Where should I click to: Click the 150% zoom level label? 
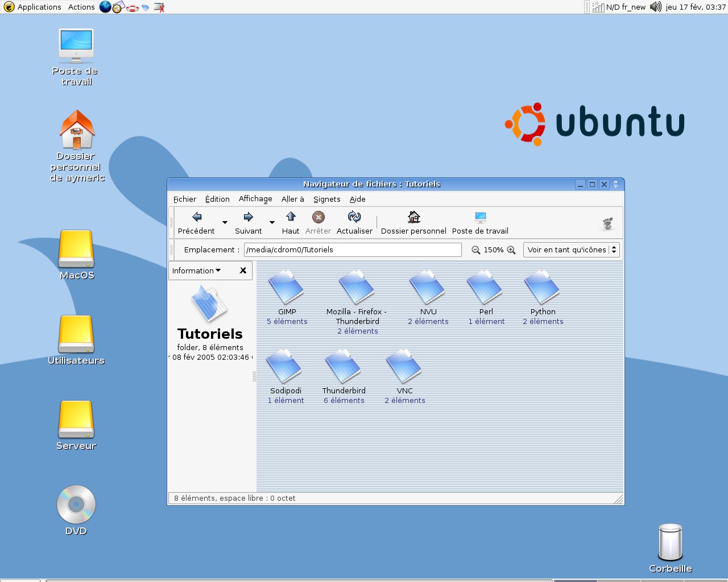click(x=494, y=250)
